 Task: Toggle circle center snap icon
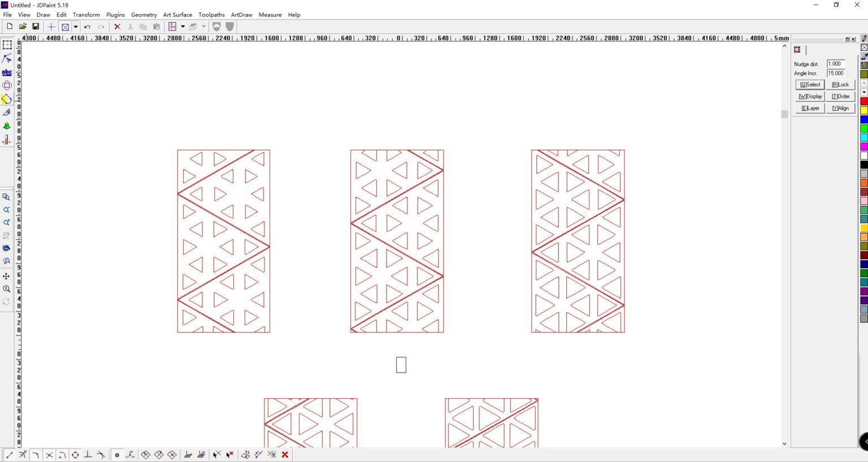click(x=75, y=455)
